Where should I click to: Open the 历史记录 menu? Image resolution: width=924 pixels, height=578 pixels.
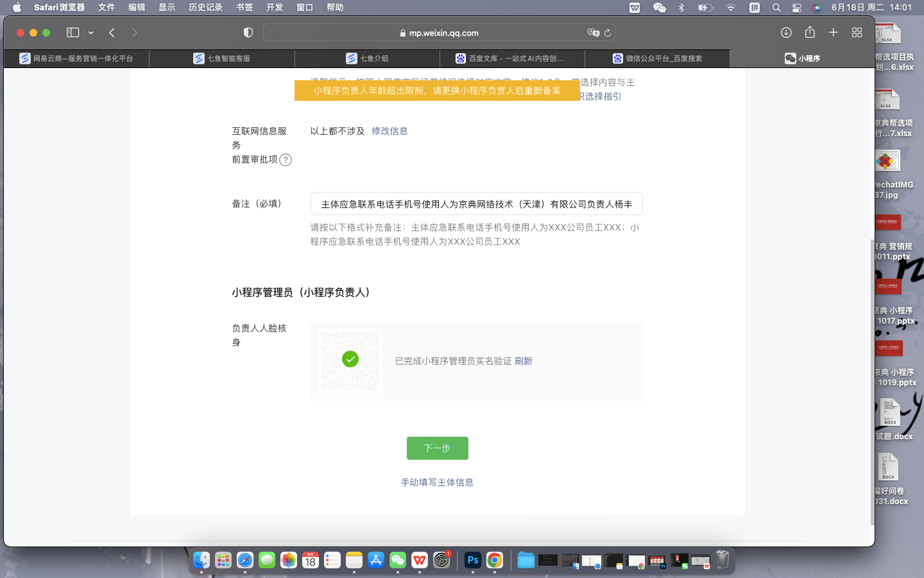pos(205,8)
